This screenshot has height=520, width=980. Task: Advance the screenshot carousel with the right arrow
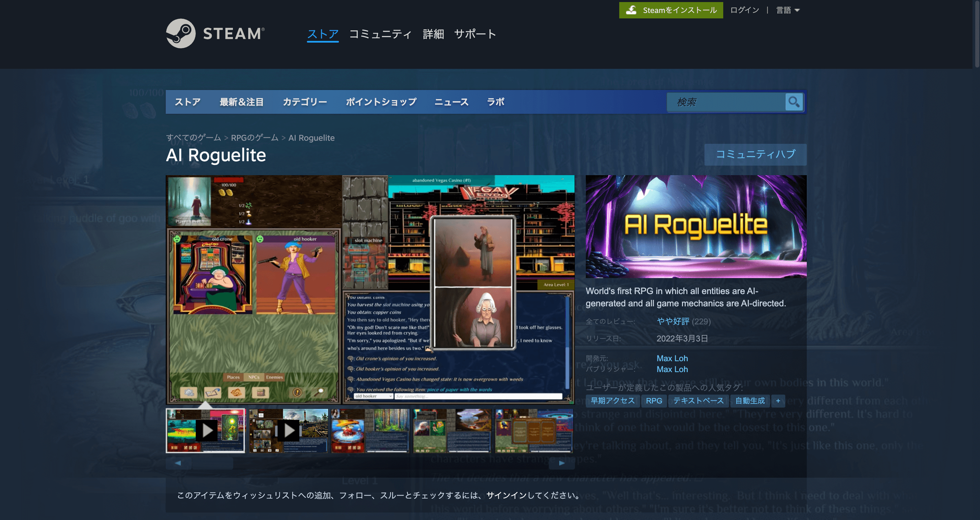561,463
